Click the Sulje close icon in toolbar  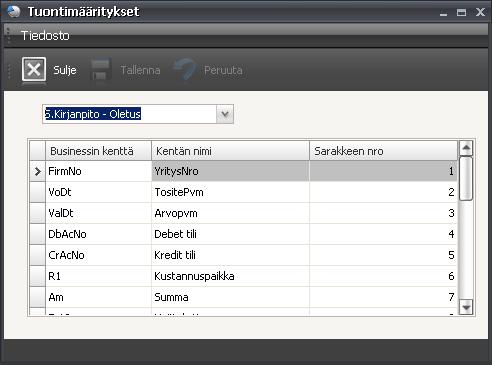[34, 69]
